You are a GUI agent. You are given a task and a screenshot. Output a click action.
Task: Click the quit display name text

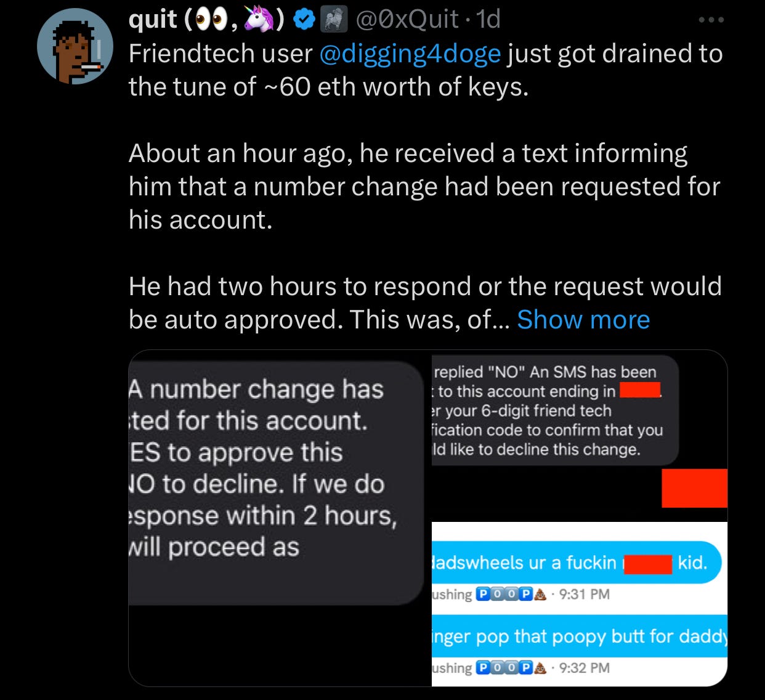[153, 20]
